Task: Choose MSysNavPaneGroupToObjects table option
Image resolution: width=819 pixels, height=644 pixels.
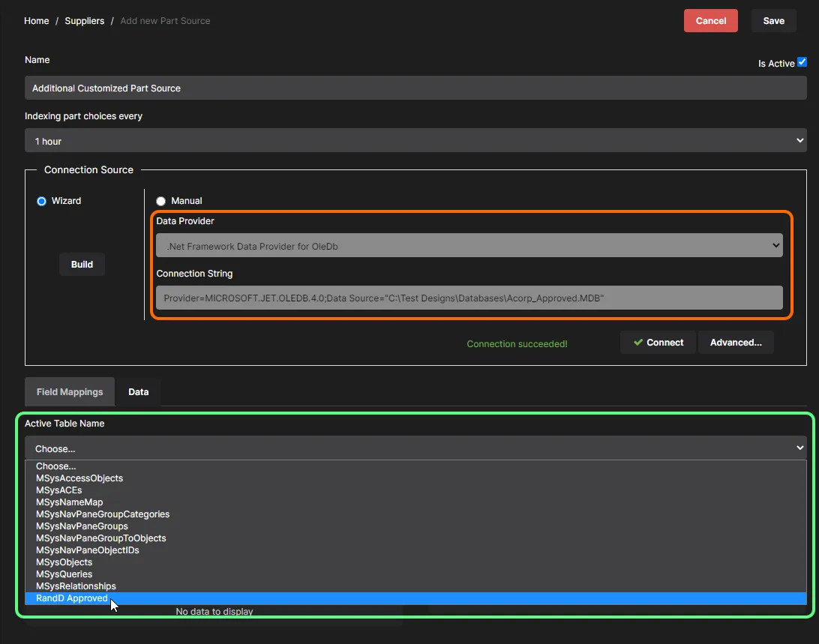Action: coord(415,538)
